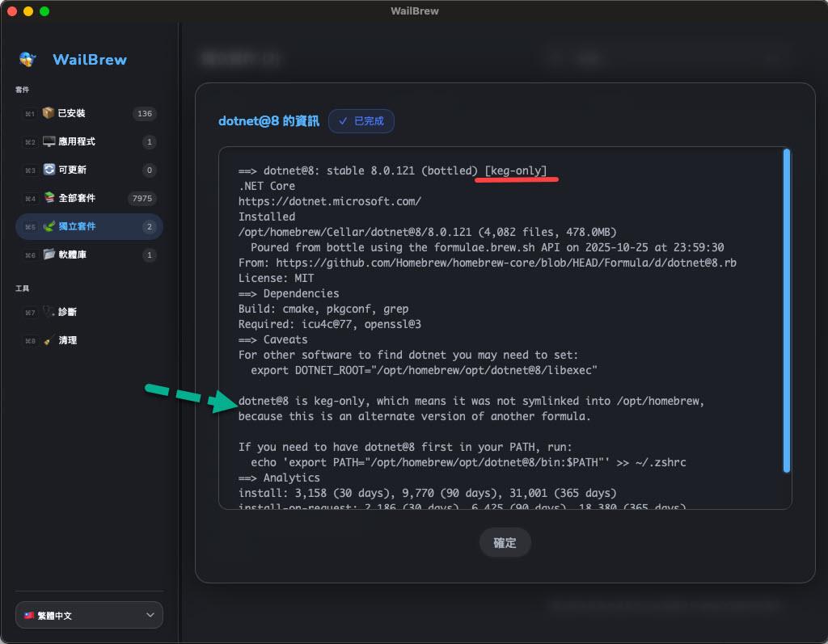Select the 清理 menu item label
This screenshot has height=644, width=828.
pyautogui.click(x=68, y=340)
